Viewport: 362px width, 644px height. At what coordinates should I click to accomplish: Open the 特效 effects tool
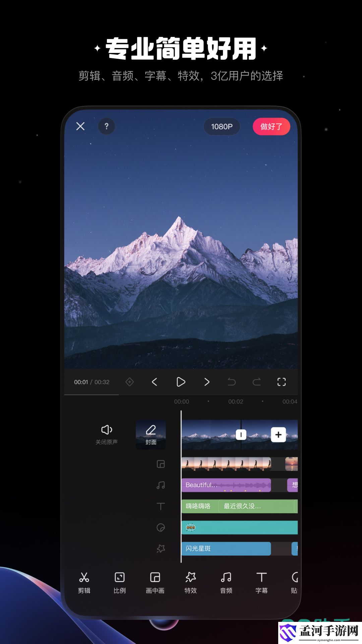[x=191, y=583]
